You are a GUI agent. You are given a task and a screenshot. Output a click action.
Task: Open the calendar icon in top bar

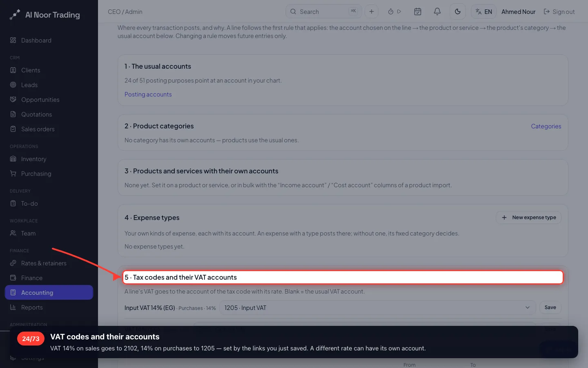click(418, 11)
